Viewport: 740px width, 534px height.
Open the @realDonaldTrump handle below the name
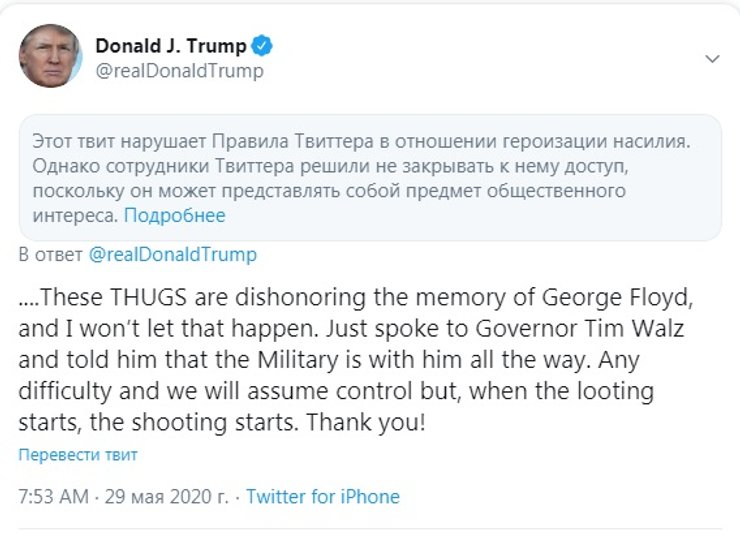(x=179, y=71)
